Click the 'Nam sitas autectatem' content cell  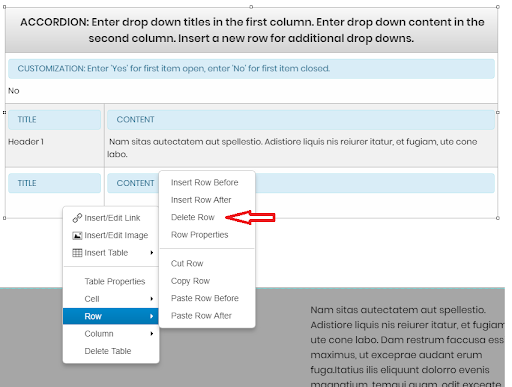pyautogui.click(x=292, y=148)
